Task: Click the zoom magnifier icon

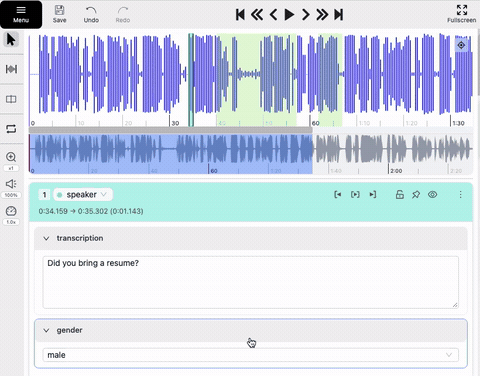Action: [x=11, y=157]
